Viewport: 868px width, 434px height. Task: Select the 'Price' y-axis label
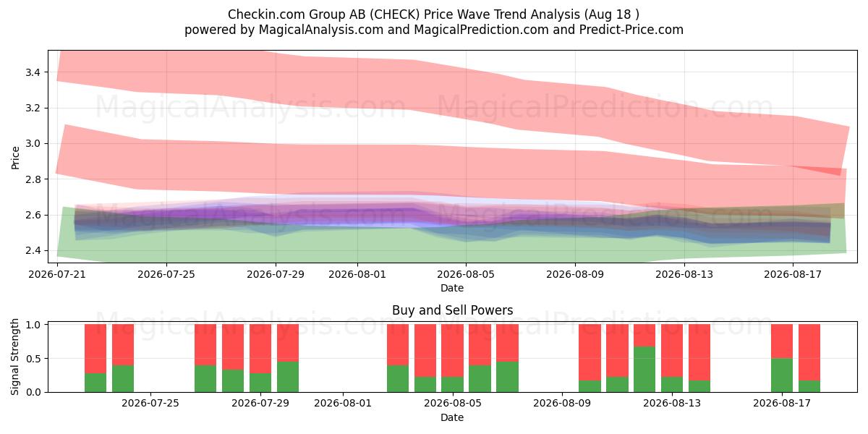click(16, 156)
